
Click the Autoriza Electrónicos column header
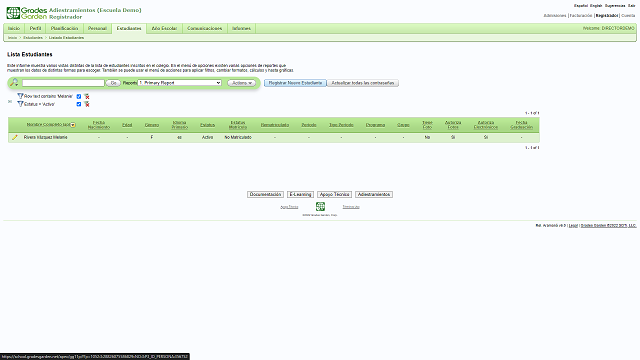[486, 125]
